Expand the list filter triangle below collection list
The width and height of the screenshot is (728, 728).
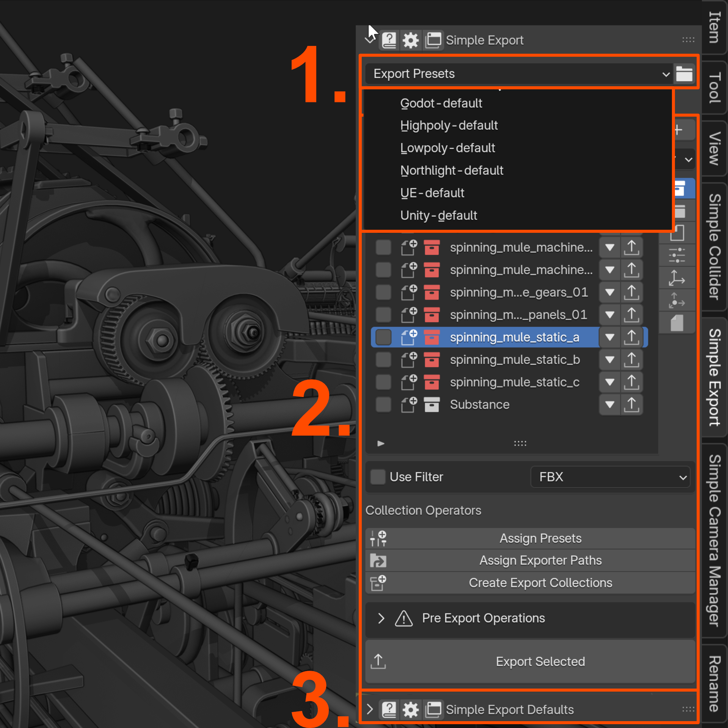381,443
